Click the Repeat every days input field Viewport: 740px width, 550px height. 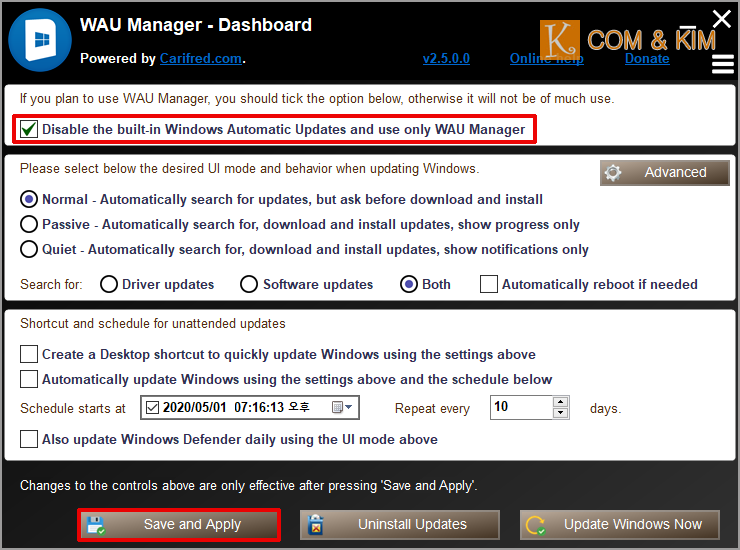click(x=521, y=407)
